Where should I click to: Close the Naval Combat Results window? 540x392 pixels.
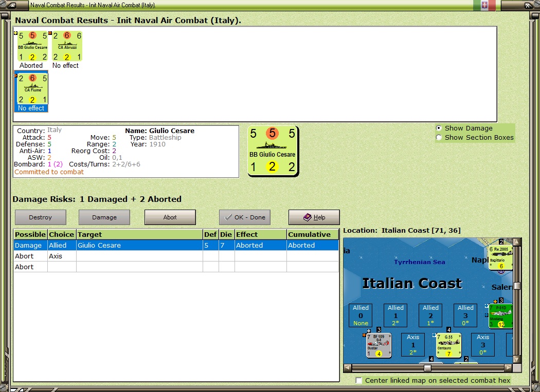[527, 5]
